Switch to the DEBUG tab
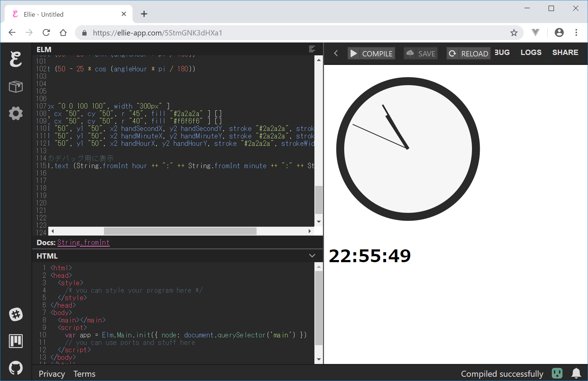 [502, 53]
